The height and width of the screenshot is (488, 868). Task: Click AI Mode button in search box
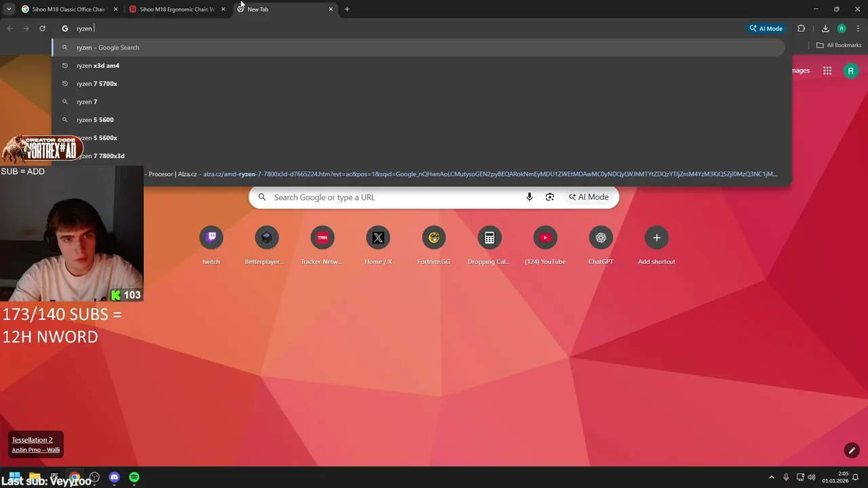point(589,197)
